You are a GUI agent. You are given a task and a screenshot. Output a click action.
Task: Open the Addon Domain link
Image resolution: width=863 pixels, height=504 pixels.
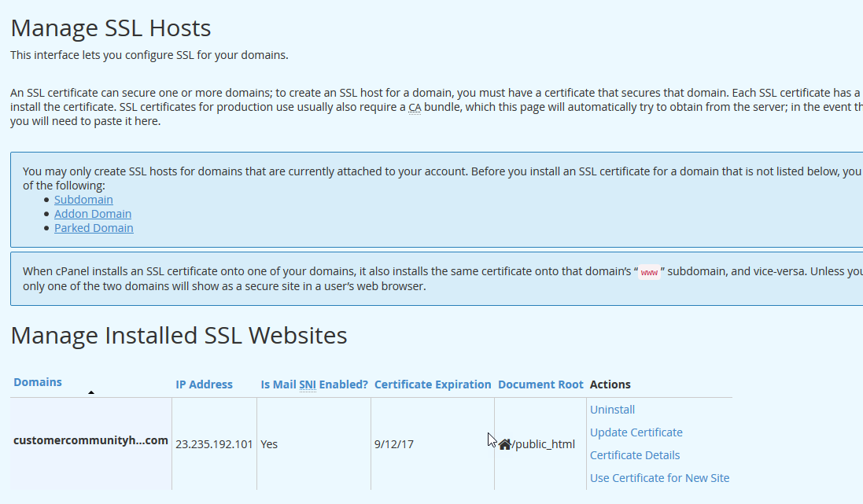(93, 214)
